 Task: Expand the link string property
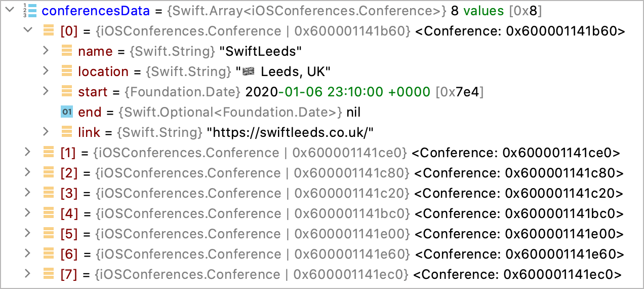pyautogui.click(x=46, y=132)
